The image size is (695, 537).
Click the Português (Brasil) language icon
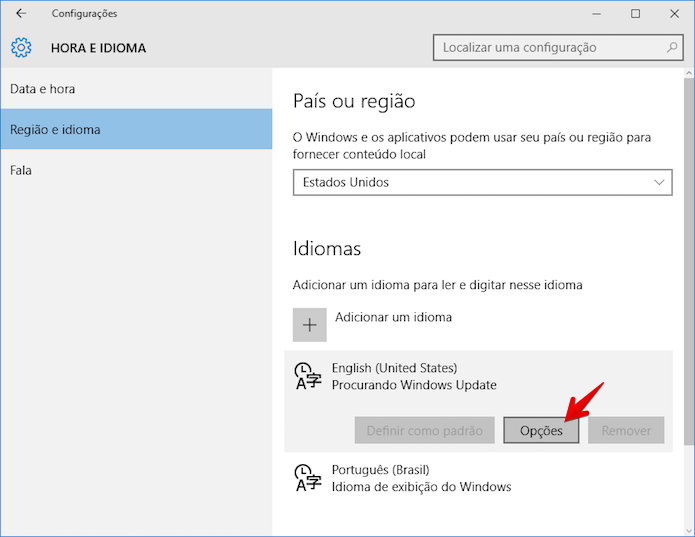coord(308,478)
